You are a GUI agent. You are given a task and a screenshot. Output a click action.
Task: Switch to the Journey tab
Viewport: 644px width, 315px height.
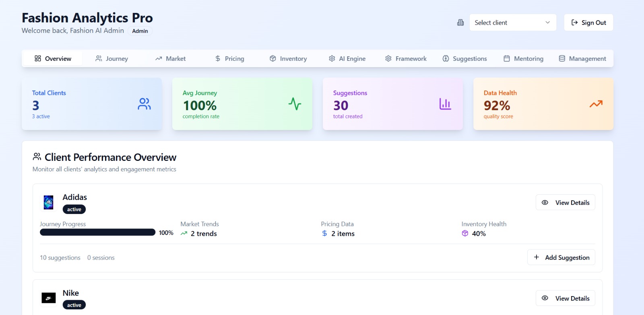coord(112,59)
